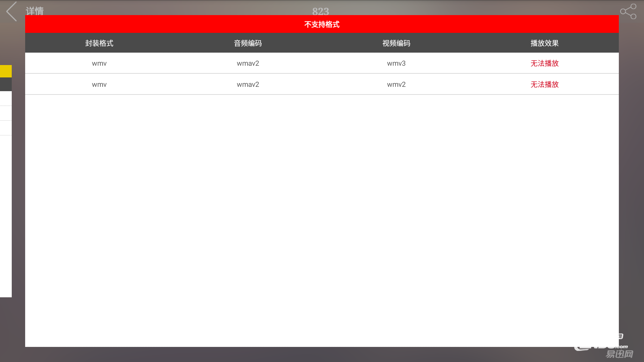Select the wmav2 audio cell in wmv3 row

click(248, 63)
